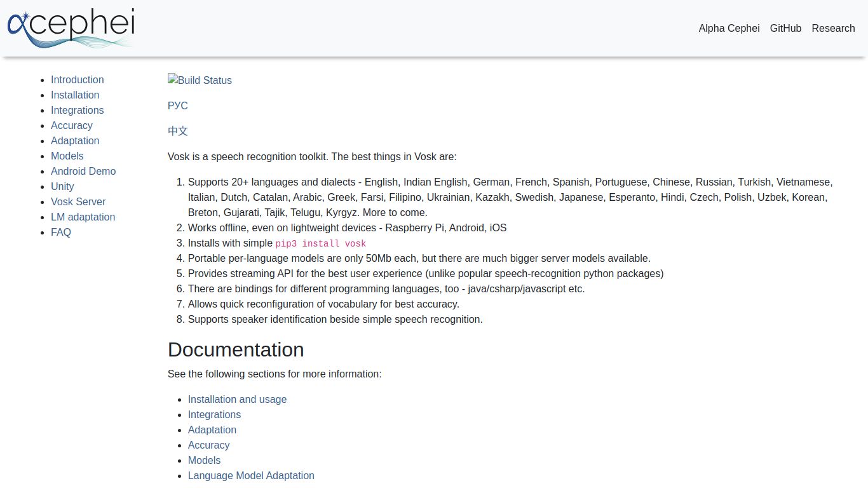Open the FAQ page

pos(61,232)
